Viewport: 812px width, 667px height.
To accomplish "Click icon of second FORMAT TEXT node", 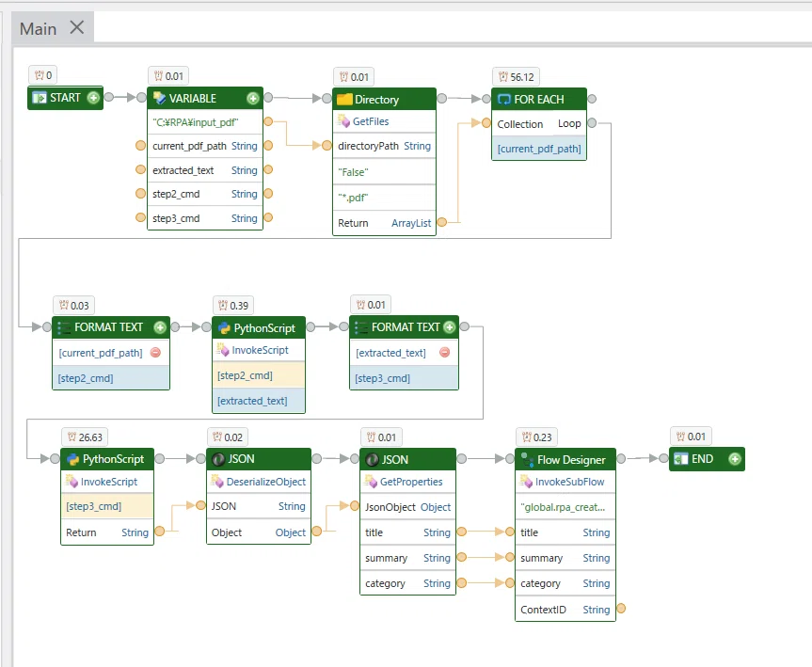I will (x=361, y=327).
